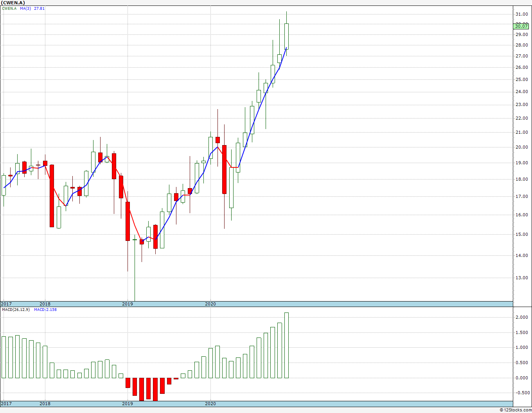Click the 13.00 price axis label
This screenshot has width=532, height=413.
521,278
